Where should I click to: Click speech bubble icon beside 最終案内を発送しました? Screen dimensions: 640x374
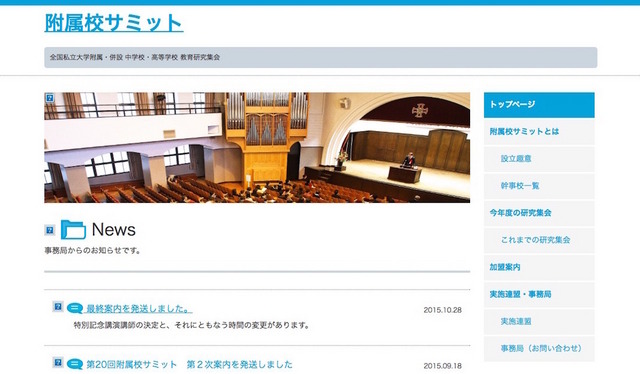(75, 308)
